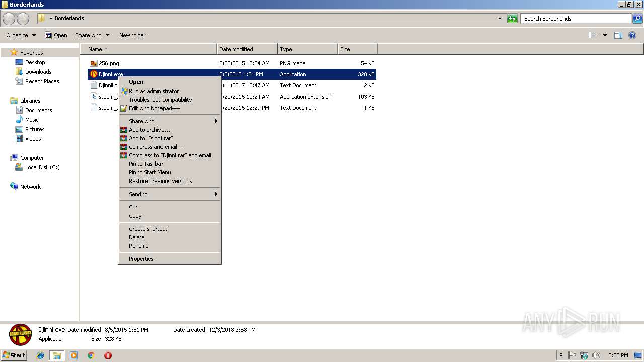Image resolution: width=644 pixels, height=362 pixels.
Task: Click the large Borderlands icon in details pane
Action: (21, 335)
